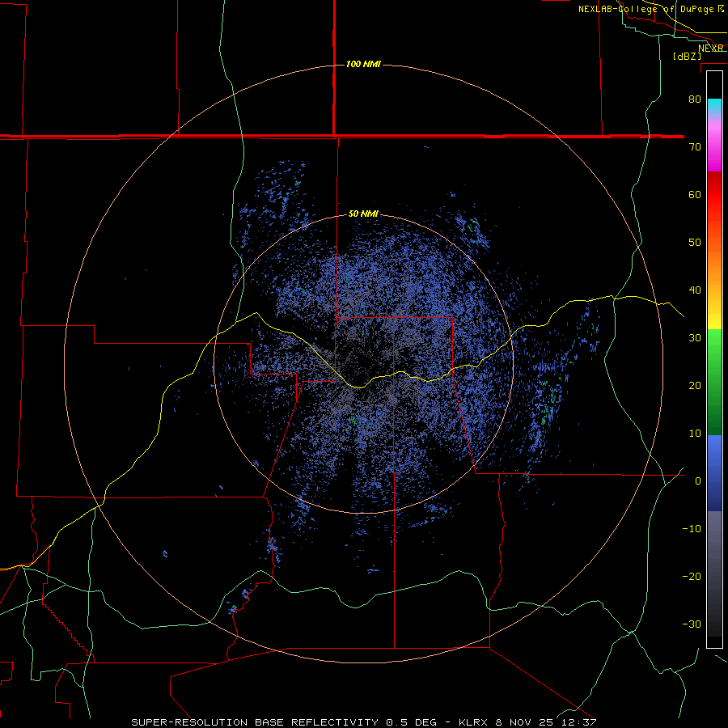Click the red segment of the color bar
The image size is (728, 728).
[714, 193]
